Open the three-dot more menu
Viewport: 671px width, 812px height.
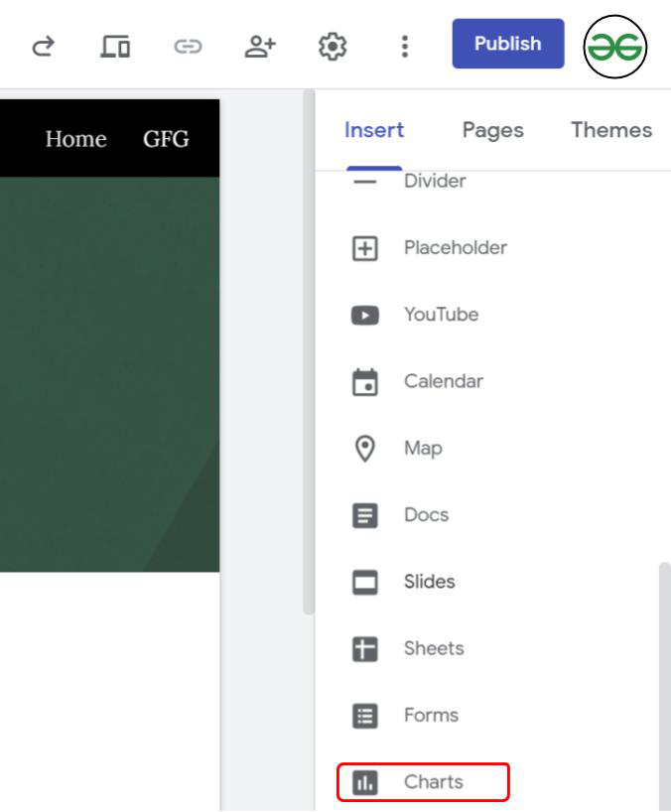tap(405, 47)
